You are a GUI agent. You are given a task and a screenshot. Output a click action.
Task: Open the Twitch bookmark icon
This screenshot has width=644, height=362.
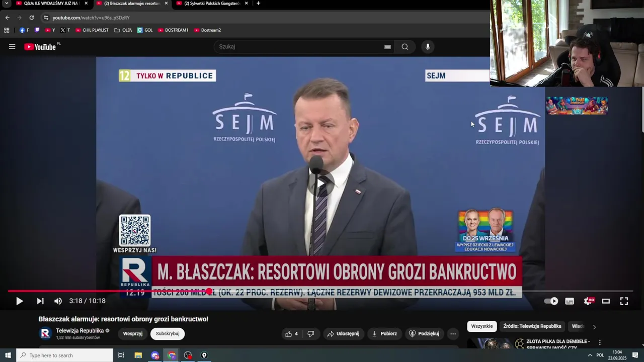(37, 30)
